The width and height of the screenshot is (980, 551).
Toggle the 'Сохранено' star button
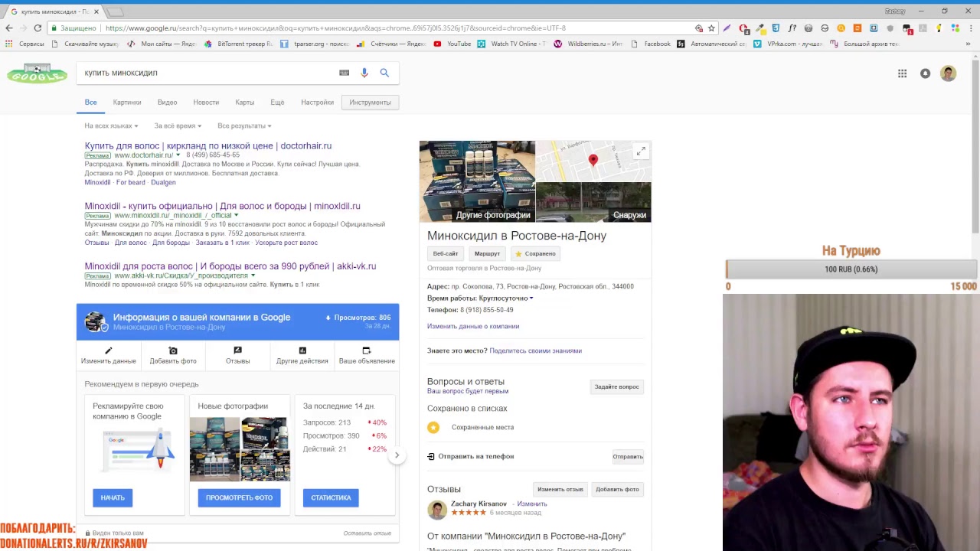(535, 253)
